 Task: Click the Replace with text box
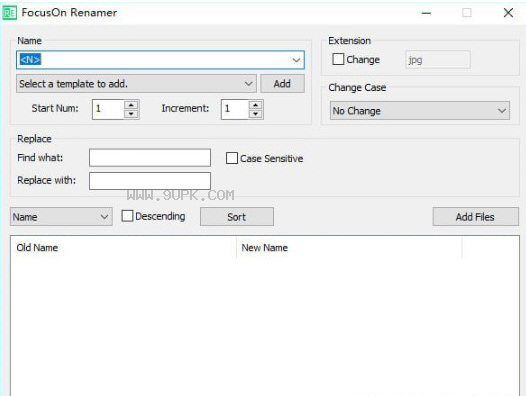(150, 181)
